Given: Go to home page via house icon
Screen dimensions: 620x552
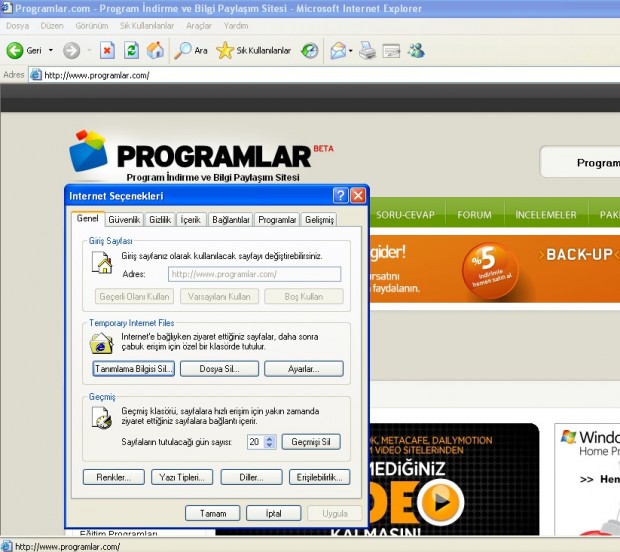Looking at the screenshot, I should point(155,50).
